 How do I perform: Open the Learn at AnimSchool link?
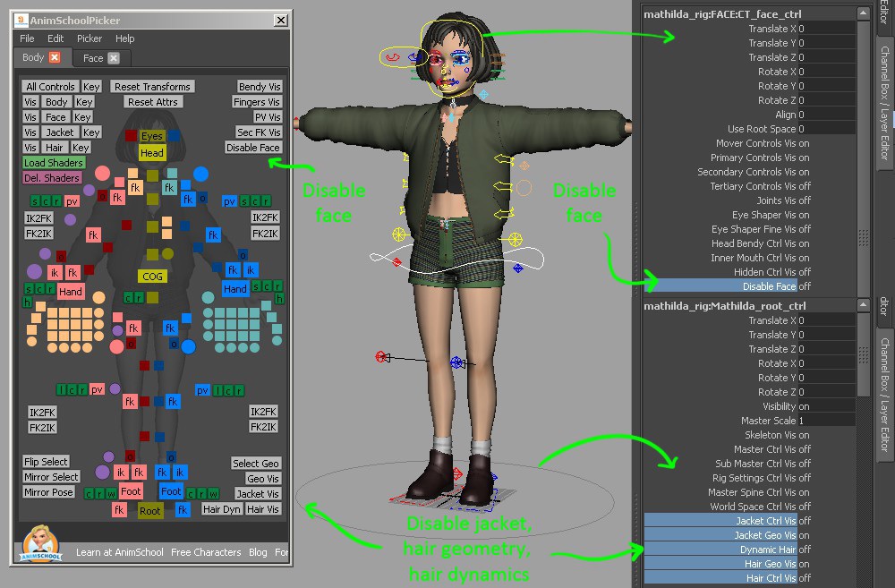point(120,552)
